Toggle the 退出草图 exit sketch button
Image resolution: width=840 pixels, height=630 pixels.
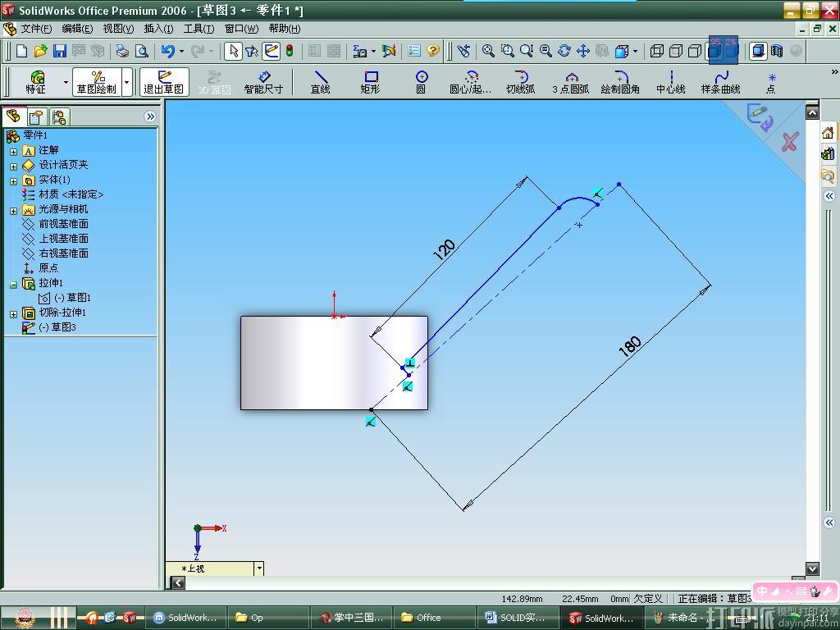[x=164, y=81]
